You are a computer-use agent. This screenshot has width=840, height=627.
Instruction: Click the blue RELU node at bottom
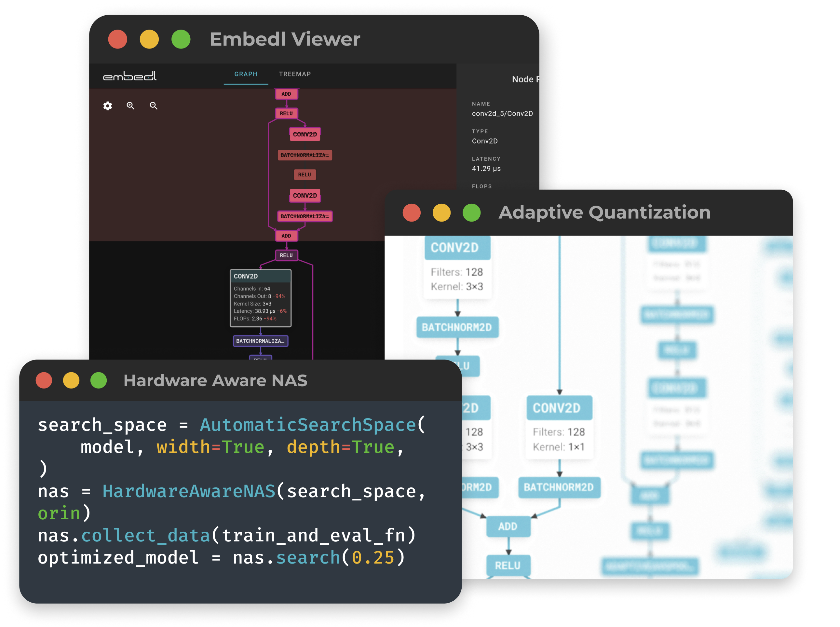(x=508, y=566)
